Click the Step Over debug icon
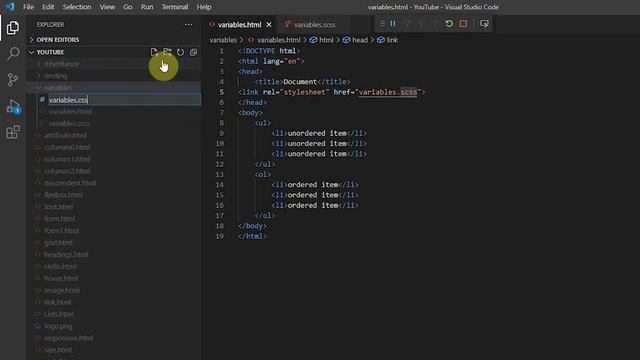Image resolution: width=640 pixels, height=360 pixels. [407, 24]
